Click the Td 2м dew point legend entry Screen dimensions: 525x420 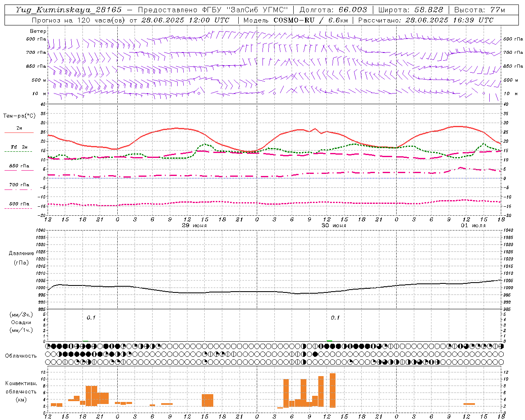(19, 147)
